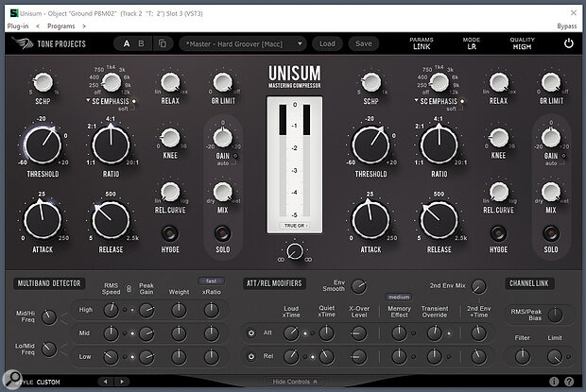This screenshot has width=586, height=392.
Task: Click the channel link Filter knob
Action: (522, 357)
